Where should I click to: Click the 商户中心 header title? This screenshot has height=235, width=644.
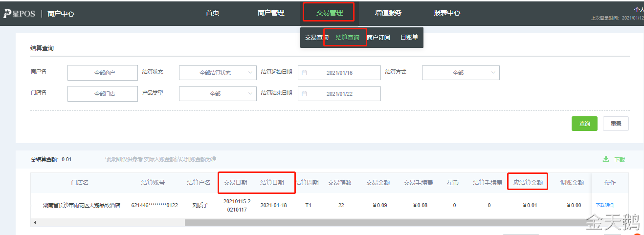click(61, 14)
